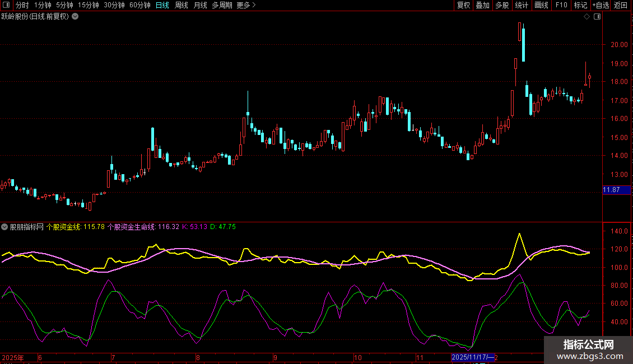
Task: Open the 多股 multi-stock view
Action: 502,5
